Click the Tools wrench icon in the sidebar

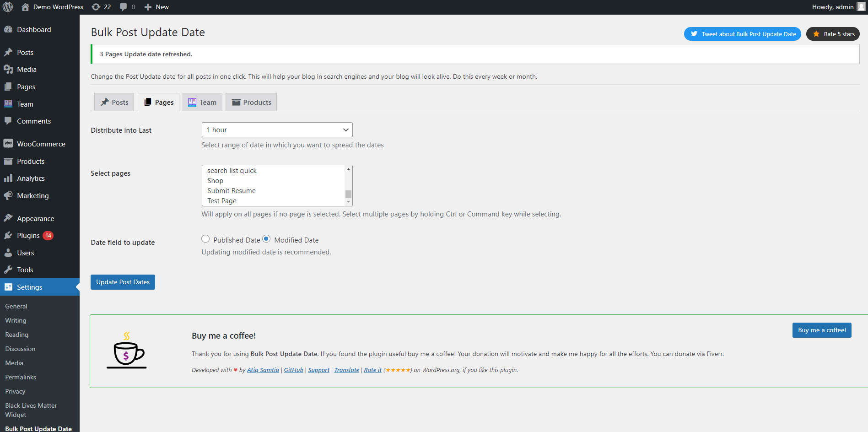8,270
